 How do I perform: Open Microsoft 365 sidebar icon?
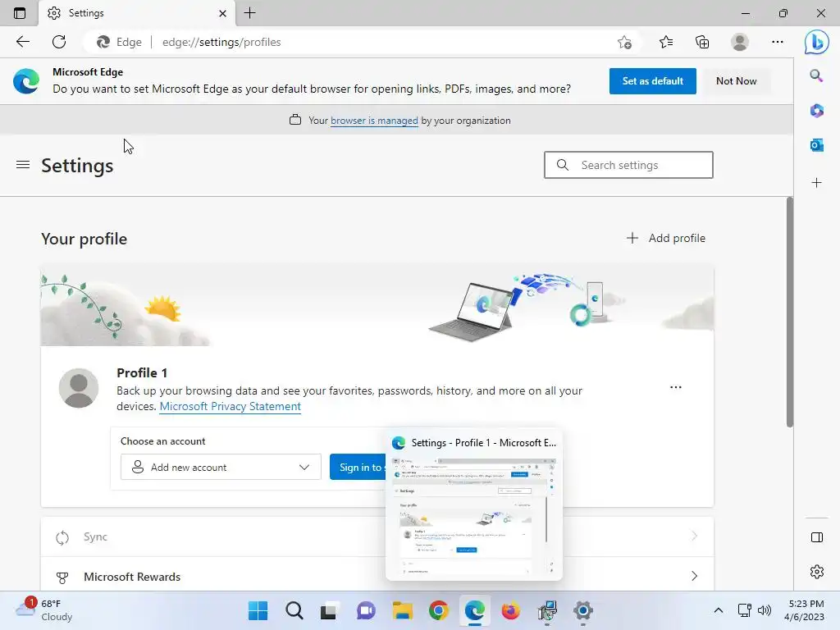coord(816,111)
